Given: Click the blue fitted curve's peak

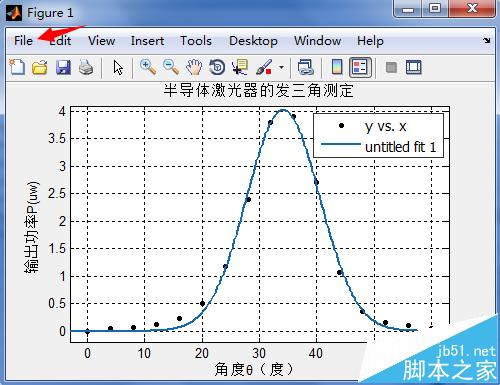Looking at the screenshot, I should [283, 110].
